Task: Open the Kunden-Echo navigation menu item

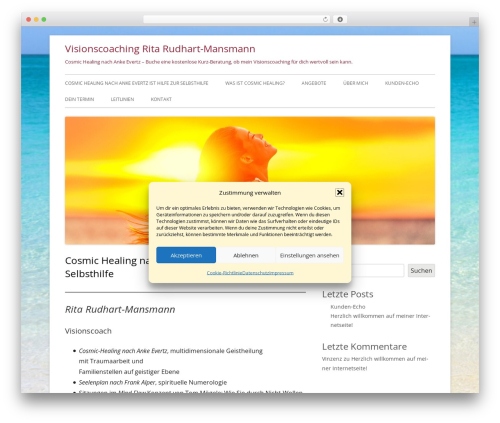Action: (x=402, y=83)
